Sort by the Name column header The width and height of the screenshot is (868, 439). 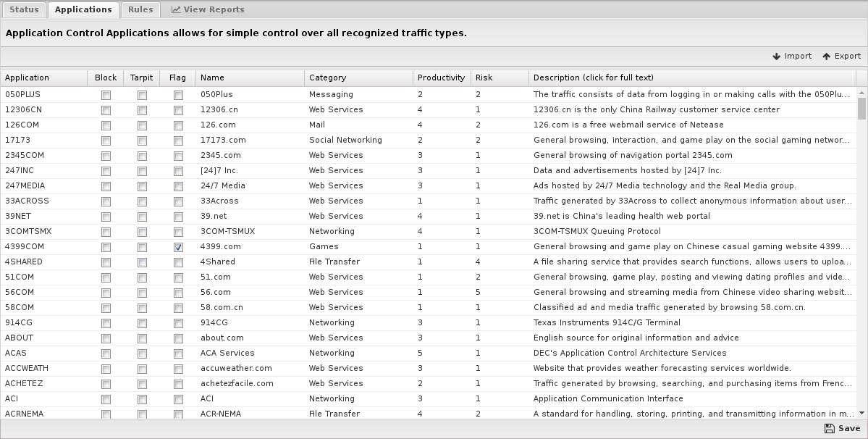click(250, 78)
